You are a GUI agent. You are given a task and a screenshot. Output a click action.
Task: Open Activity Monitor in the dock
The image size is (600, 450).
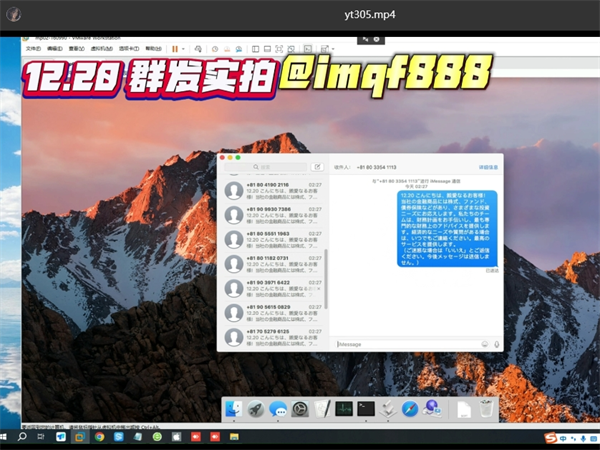click(344, 409)
